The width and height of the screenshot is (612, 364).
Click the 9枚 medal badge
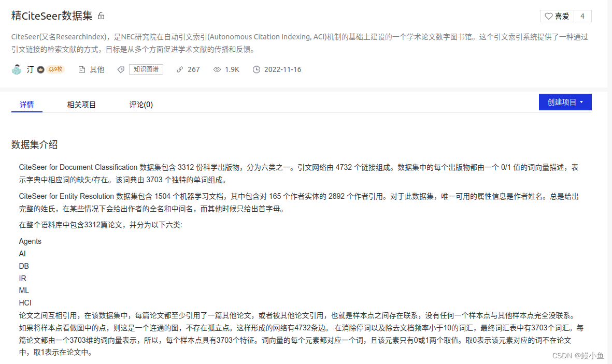pyautogui.click(x=55, y=69)
